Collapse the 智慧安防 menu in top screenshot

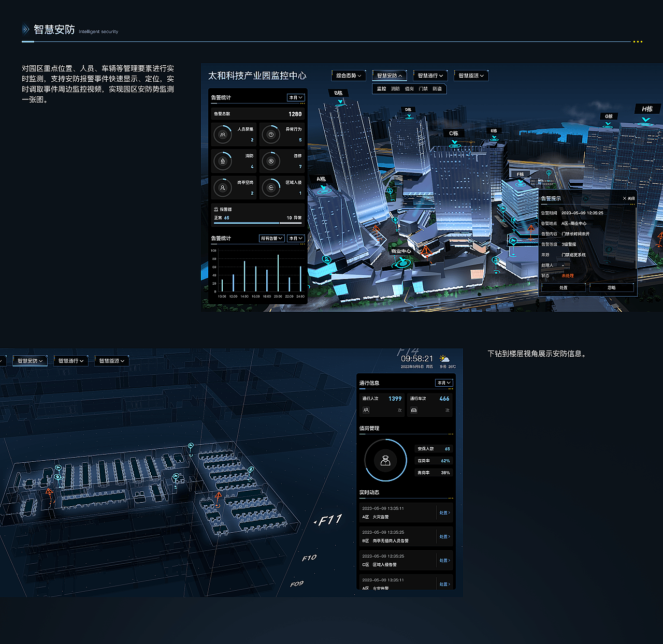[390, 76]
